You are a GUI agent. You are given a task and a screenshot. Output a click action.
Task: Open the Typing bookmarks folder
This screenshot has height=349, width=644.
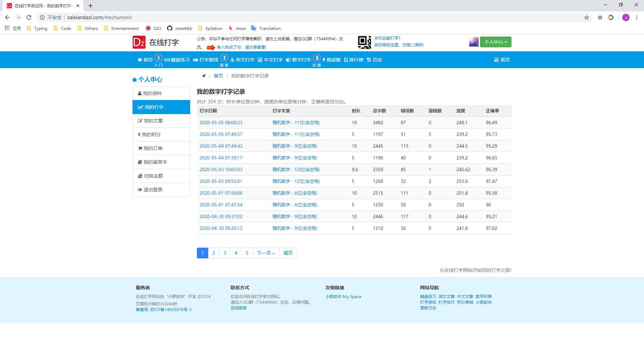tap(37, 28)
